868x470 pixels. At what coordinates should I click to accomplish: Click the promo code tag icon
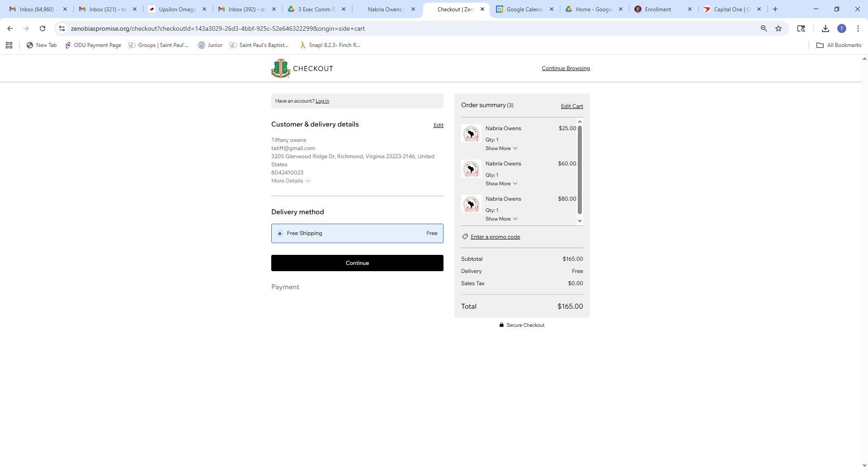pos(465,237)
